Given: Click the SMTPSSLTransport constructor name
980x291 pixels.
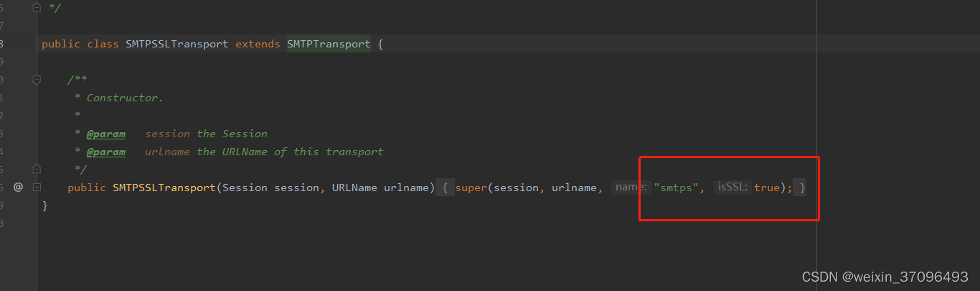Looking at the screenshot, I should [x=164, y=188].
